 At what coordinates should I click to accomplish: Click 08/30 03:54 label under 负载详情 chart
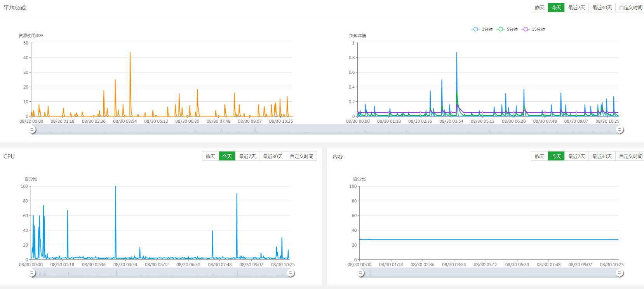click(x=451, y=121)
